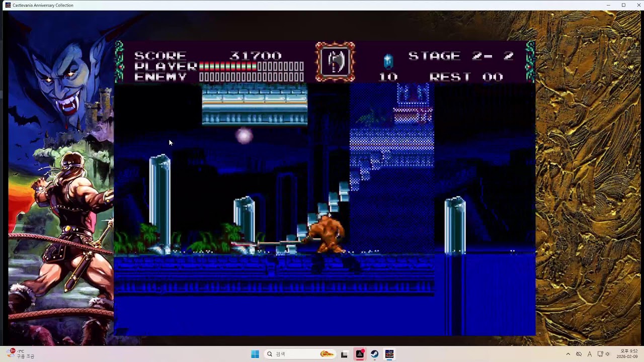The image size is (644, 362).
Task: Minimize the Castlevania Anniversary Collection window
Action: 608,5
